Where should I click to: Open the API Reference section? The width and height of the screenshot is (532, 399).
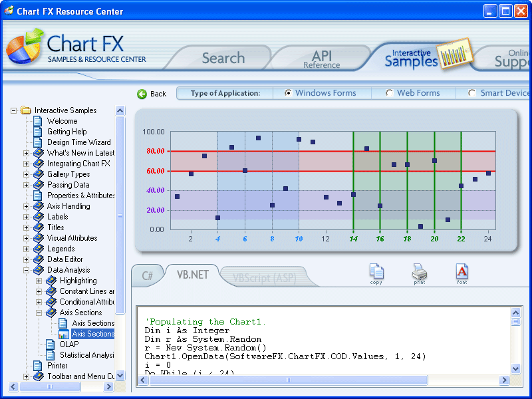pyautogui.click(x=322, y=57)
